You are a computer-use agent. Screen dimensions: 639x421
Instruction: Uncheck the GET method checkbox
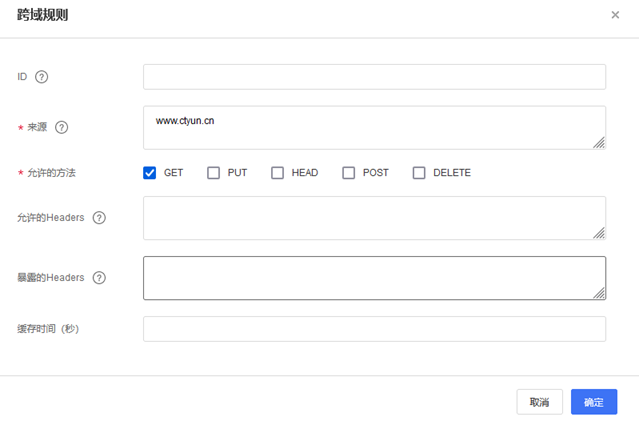pyautogui.click(x=150, y=172)
